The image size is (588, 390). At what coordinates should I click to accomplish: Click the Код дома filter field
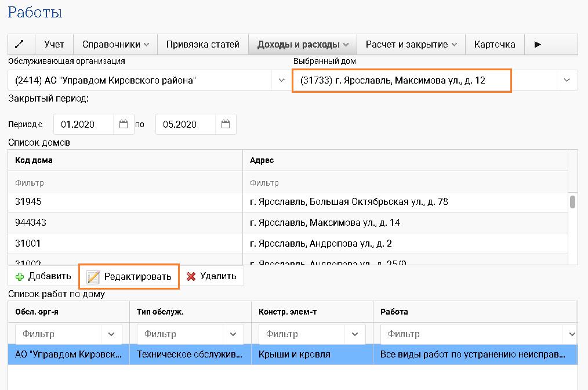tap(125, 183)
